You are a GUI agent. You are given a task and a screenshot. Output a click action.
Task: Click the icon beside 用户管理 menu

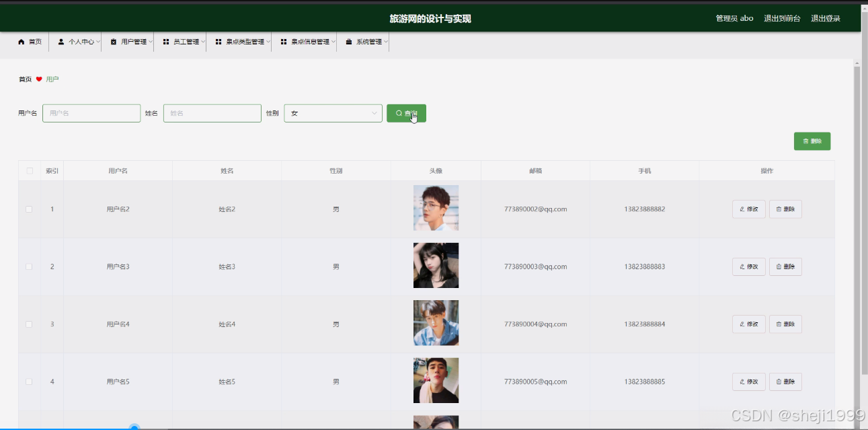(114, 42)
